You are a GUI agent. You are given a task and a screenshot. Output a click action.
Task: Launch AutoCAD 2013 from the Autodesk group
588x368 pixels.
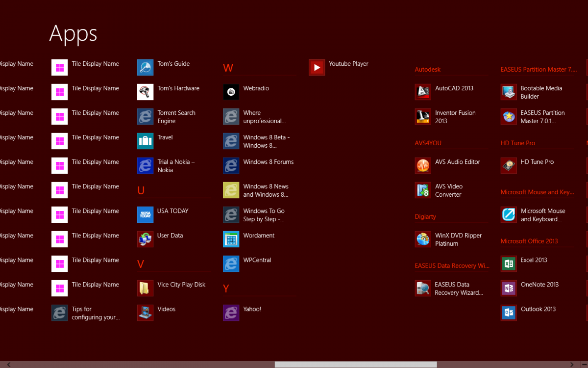(423, 92)
